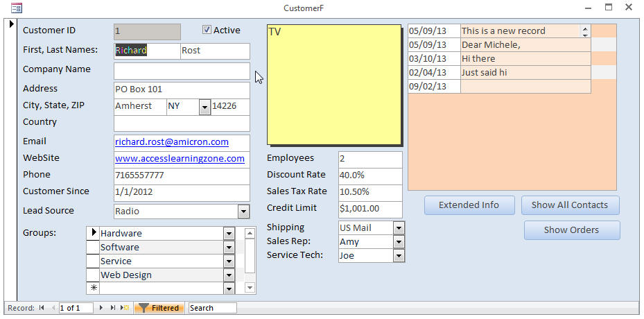Click new blank record icon
Screen dimensions: 644x319
pos(125,308)
